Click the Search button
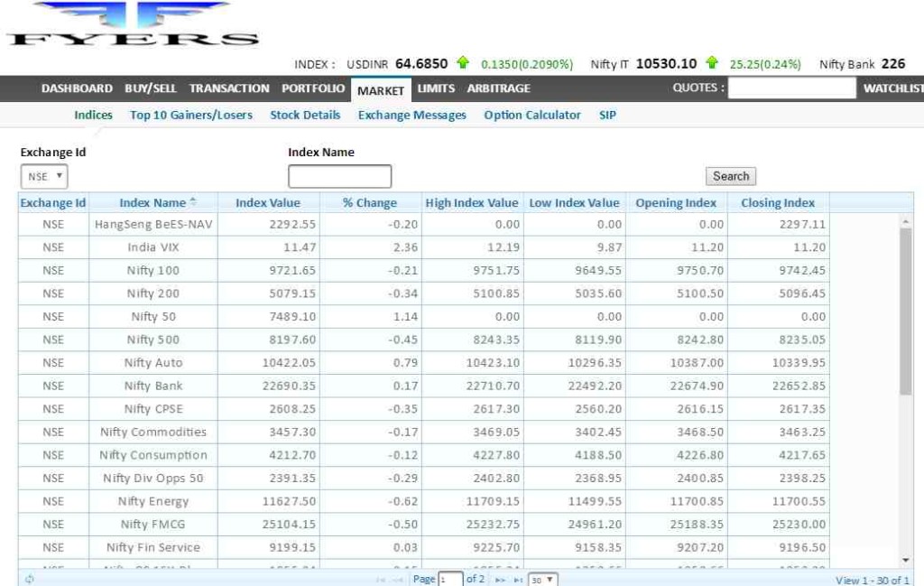 [730, 176]
